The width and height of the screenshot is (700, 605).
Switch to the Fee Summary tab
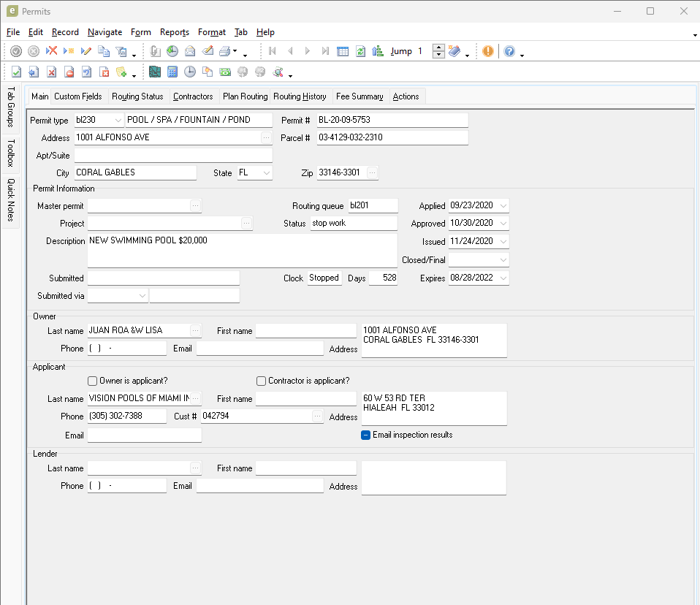pyautogui.click(x=359, y=96)
